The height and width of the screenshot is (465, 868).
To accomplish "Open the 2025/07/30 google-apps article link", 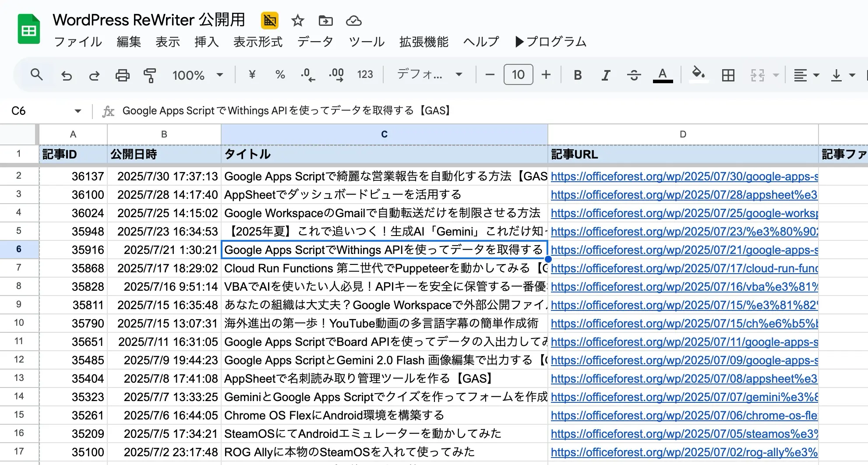I will (x=684, y=176).
